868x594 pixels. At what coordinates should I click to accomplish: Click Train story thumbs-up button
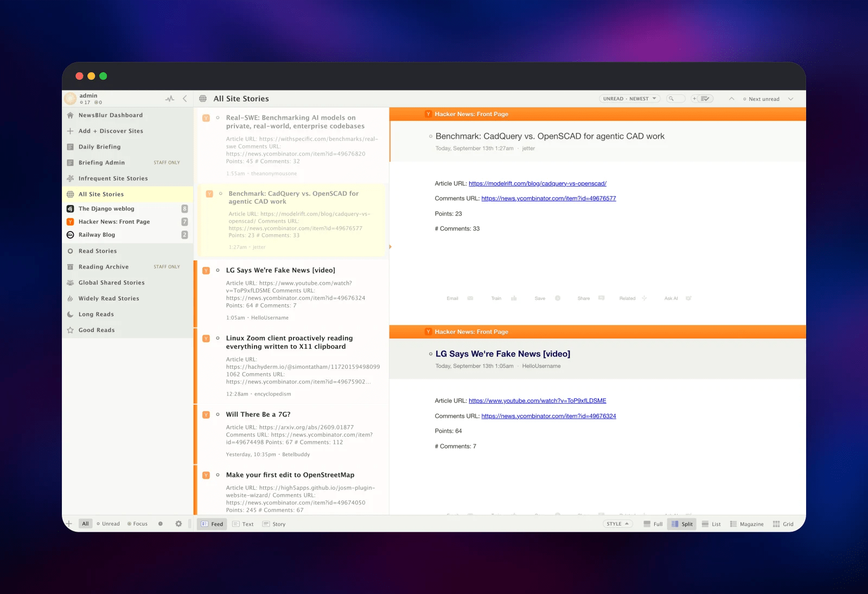click(503, 298)
